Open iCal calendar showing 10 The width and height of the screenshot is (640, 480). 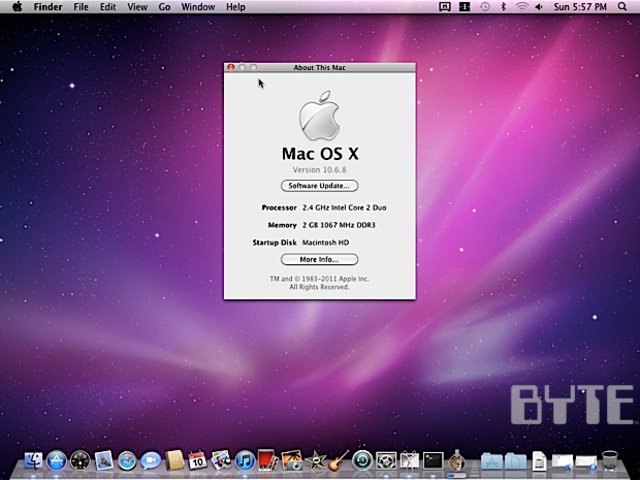(198, 461)
